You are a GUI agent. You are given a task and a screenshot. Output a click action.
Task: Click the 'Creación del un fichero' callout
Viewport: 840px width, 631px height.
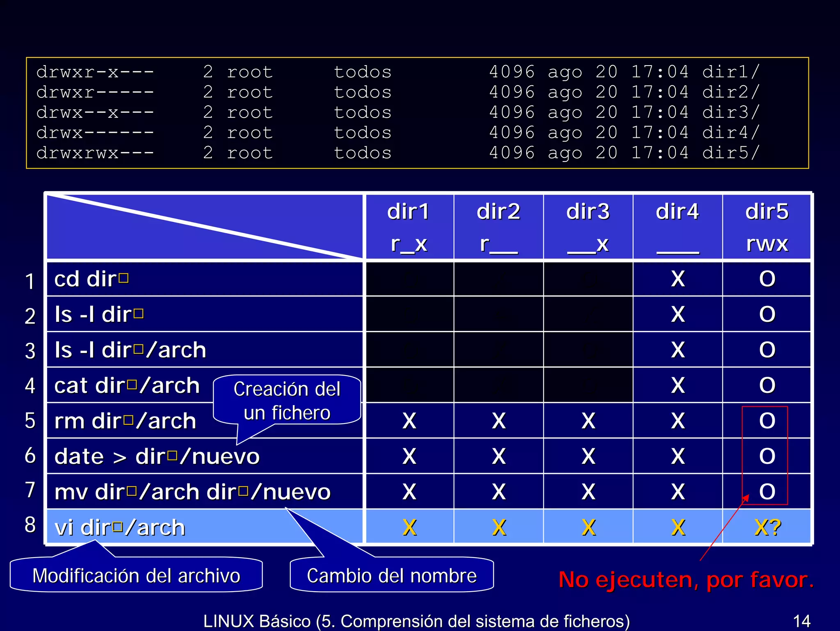coord(287,400)
